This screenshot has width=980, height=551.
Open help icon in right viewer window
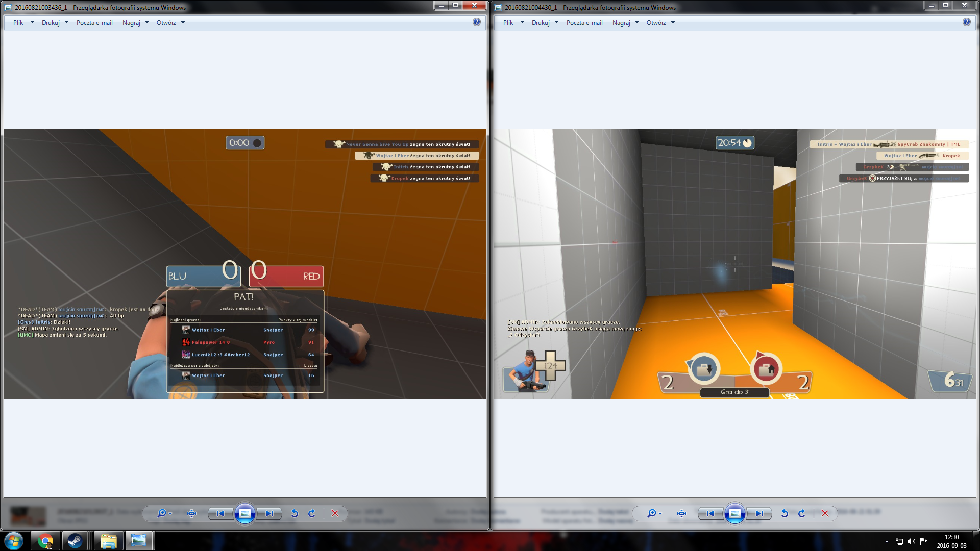pos(967,22)
